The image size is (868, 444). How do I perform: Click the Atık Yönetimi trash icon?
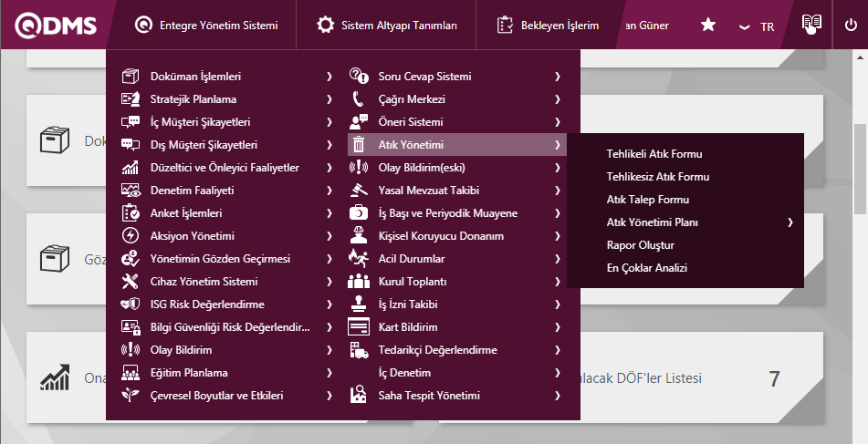(359, 145)
